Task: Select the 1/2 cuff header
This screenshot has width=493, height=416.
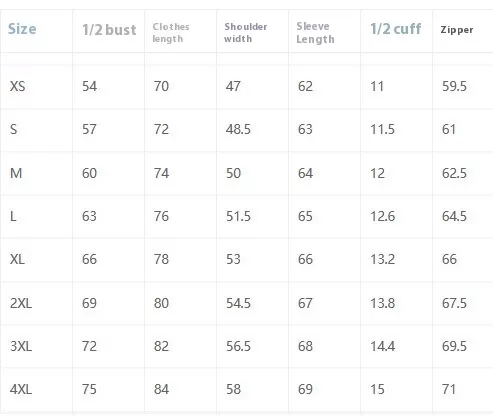Action: tap(396, 29)
